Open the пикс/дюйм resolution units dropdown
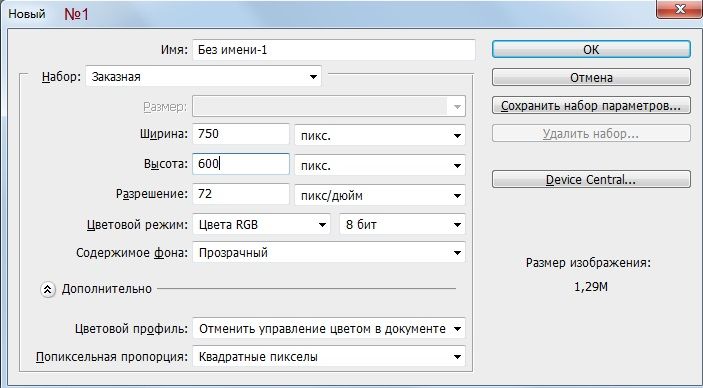Image resolution: width=703 pixels, height=388 pixels. point(380,196)
